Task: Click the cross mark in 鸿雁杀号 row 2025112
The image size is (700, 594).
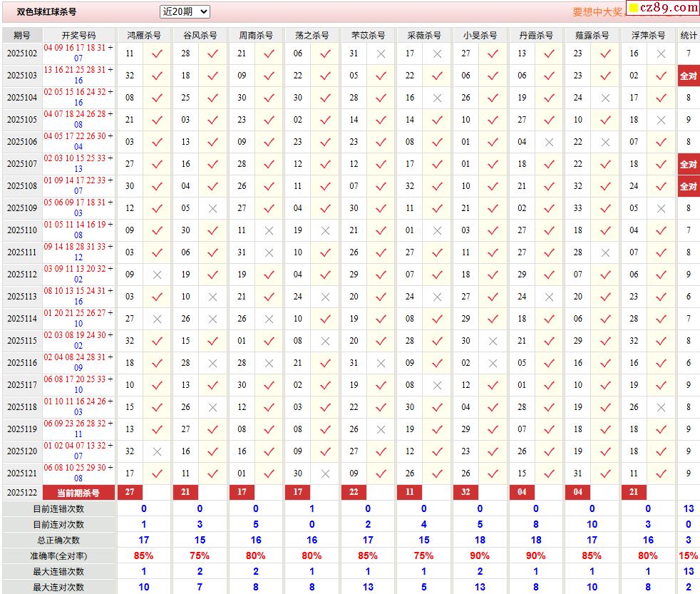Action: 158,275
